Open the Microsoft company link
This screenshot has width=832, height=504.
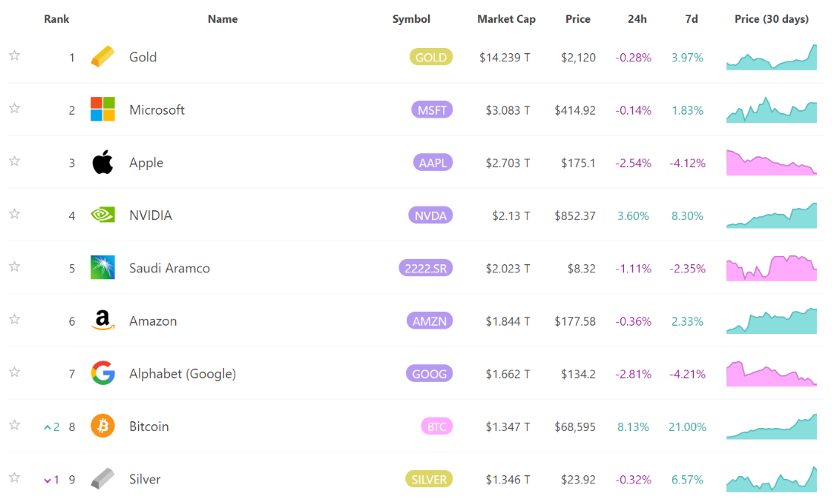click(x=156, y=110)
